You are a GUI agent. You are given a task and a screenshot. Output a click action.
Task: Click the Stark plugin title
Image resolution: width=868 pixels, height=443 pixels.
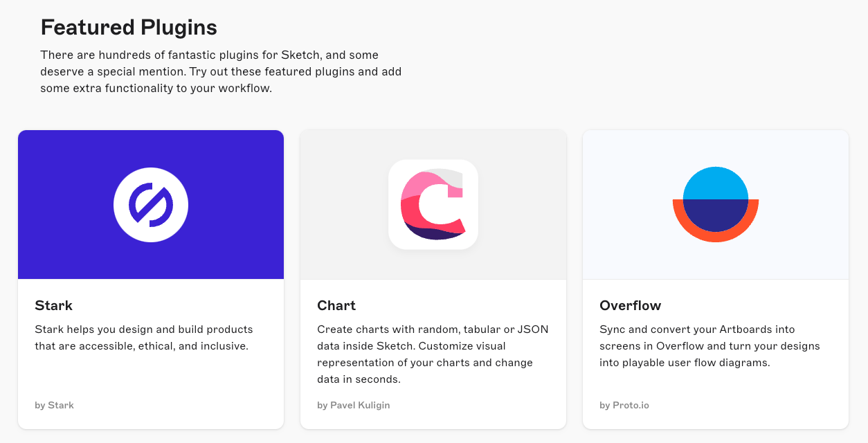tap(54, 305)
